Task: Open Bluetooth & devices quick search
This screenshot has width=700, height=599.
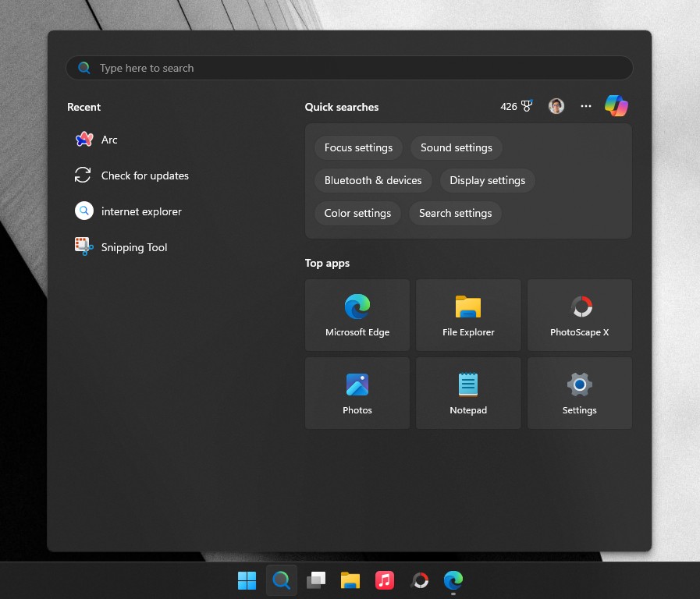Action: [373, 180]
